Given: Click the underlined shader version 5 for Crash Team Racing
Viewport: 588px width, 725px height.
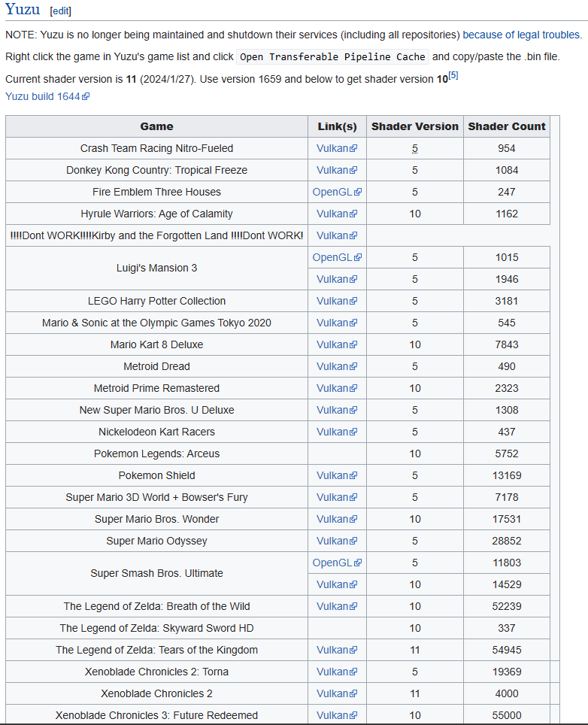Looking at the screenshot, I should 414,148.
